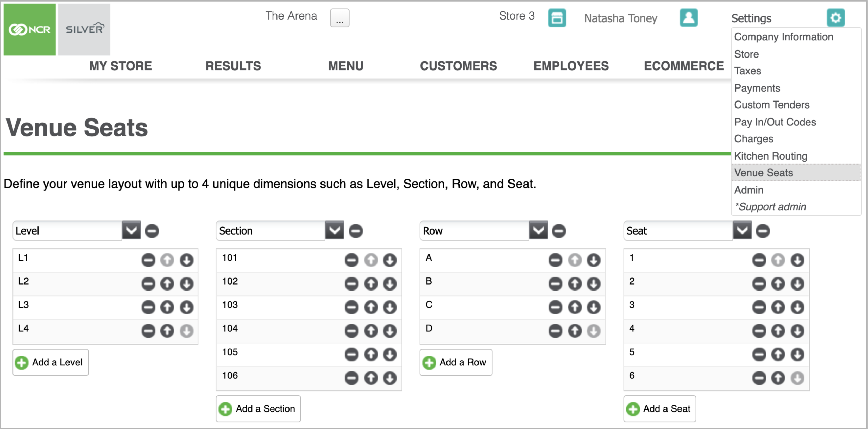Viewport: 868px width, 429px height.
Task: Click the Natasha Toney user name
Action: tap(621, 18)
